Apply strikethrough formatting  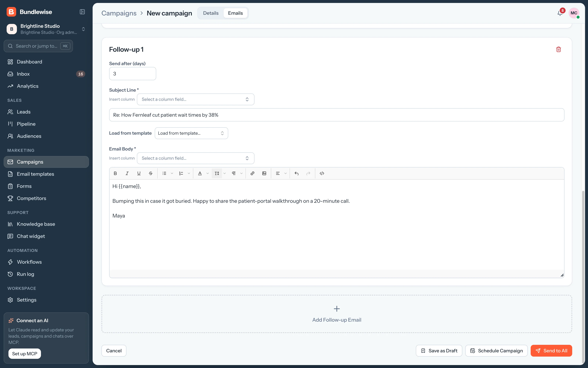pyautogui.click(x=151, y=173)
